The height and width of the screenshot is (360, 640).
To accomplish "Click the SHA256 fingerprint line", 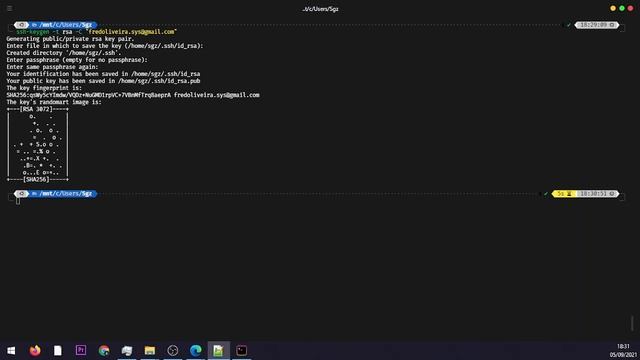I will click(x=133, y=95).
